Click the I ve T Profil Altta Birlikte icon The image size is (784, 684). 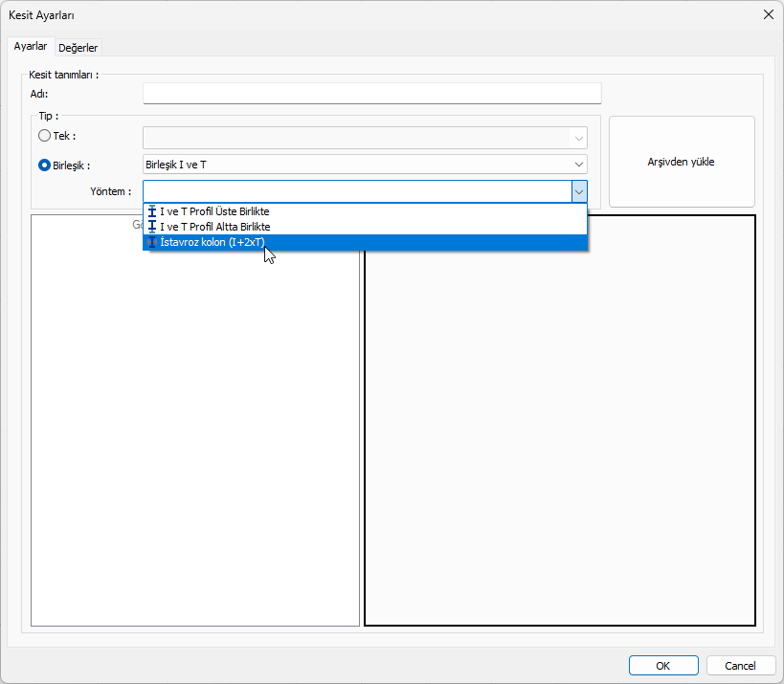pos(152,227)
